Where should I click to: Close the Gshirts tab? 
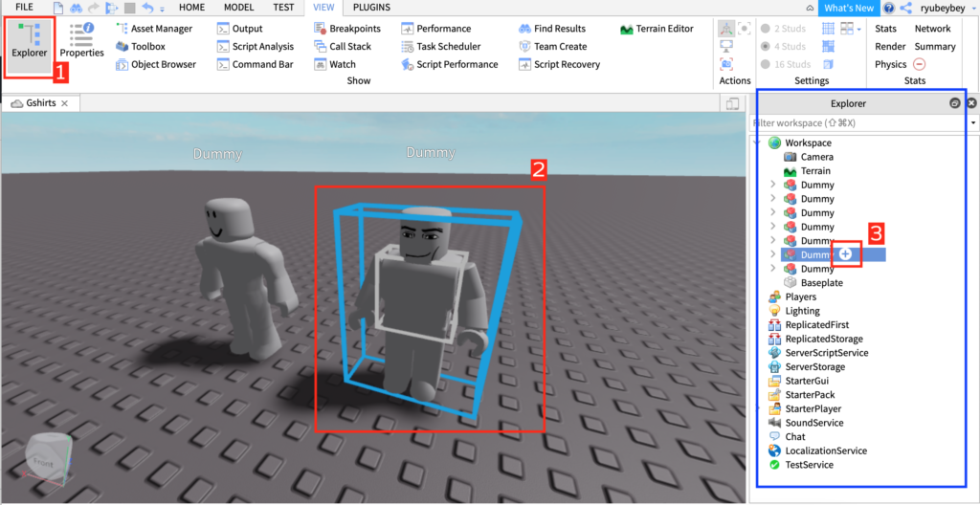click(x=64, y=103)
